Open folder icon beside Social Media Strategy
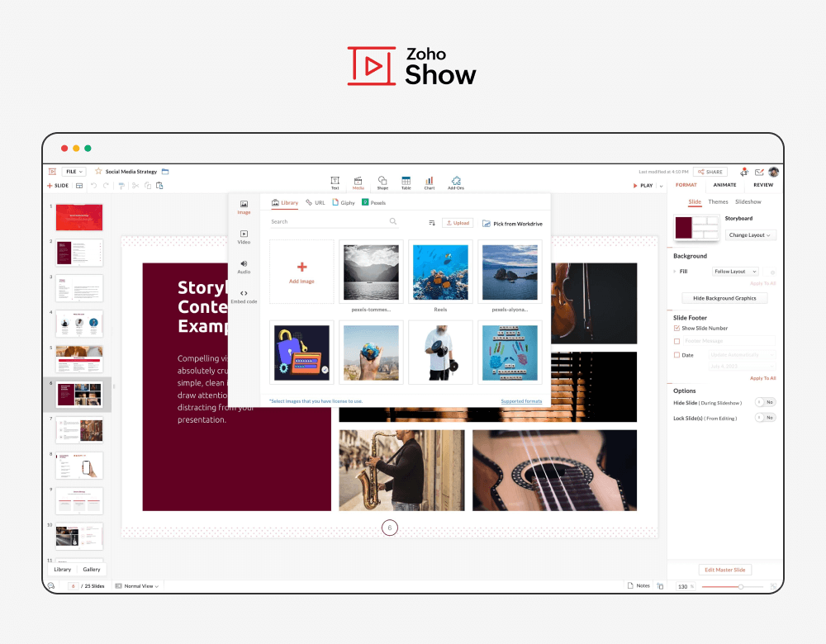 165,171
